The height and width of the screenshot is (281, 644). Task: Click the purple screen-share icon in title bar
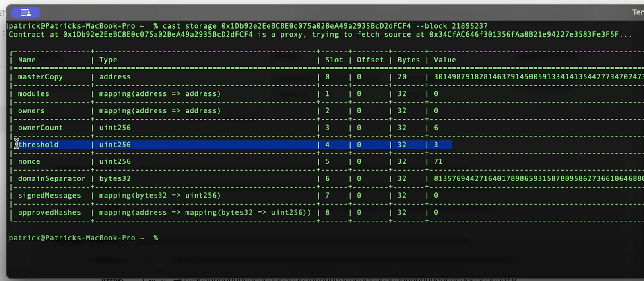coord(25,12)
